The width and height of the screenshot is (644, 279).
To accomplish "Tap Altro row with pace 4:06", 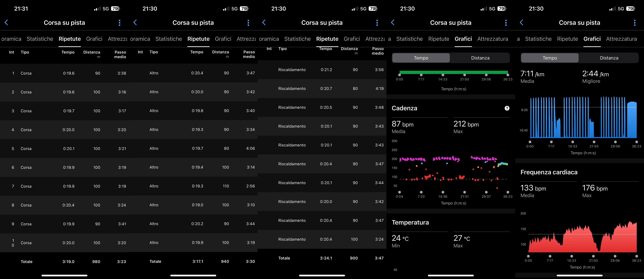I will [x=193, y=148].
